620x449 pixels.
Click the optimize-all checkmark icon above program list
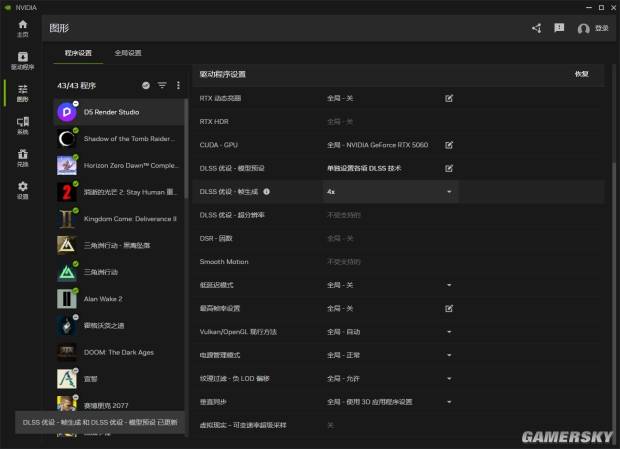coord(146,85)
